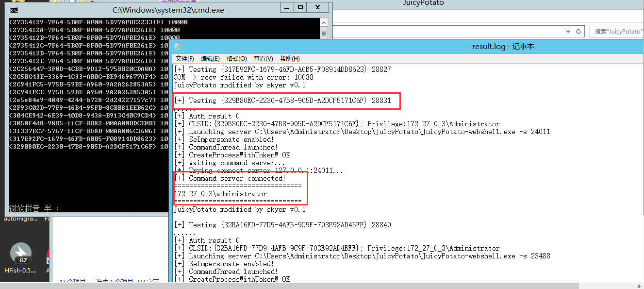644x289 pixels.
Task: Open the 文件(F) menu in Notepad
Action: (185, 59)
